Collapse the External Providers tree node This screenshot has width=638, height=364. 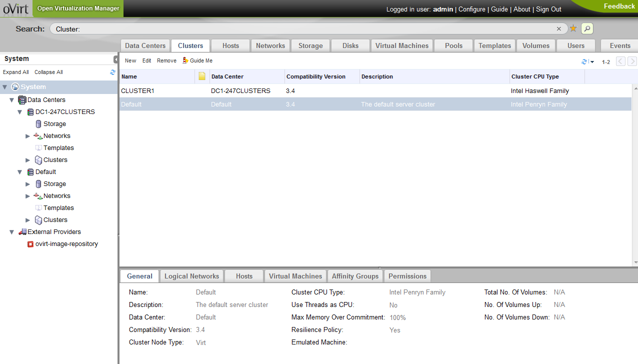click(x=12, y=232)
